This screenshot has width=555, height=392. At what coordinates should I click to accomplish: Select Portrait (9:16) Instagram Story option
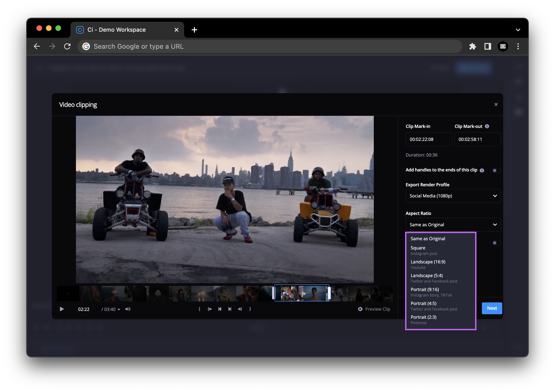[x=440, y=292]
